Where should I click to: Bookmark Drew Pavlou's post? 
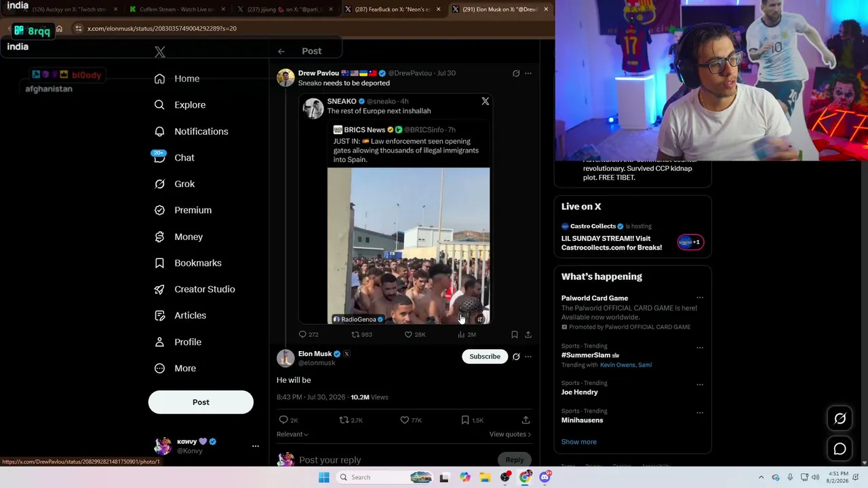pos(514,334)
